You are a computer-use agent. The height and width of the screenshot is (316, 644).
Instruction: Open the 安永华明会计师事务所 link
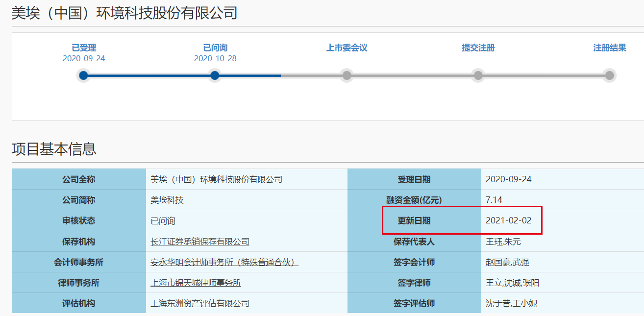pyautogui.click(x=224, y=262)
